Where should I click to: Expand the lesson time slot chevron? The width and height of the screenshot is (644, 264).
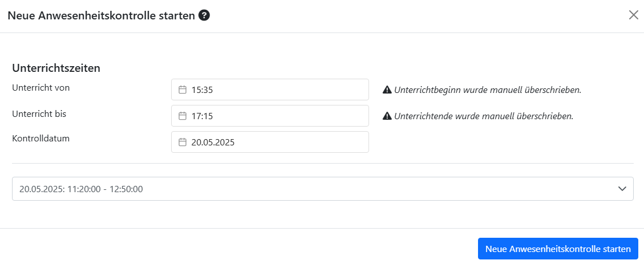(x=622, y=189)
